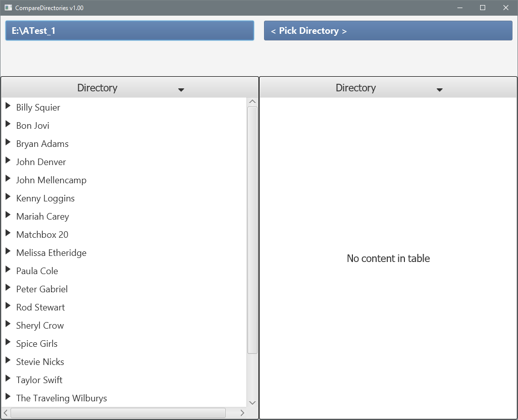Click the horizontal scrollbar thumb
518x420 pixels.
[118, 413]
